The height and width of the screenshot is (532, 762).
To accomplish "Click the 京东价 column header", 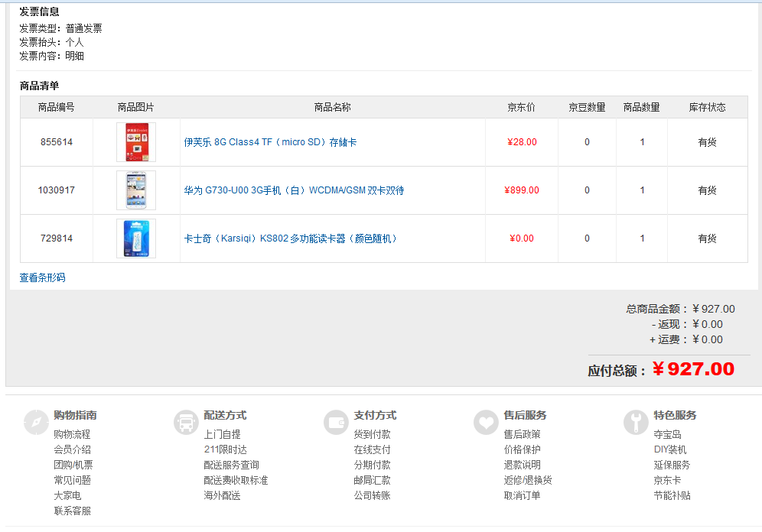I will point(522,107).
